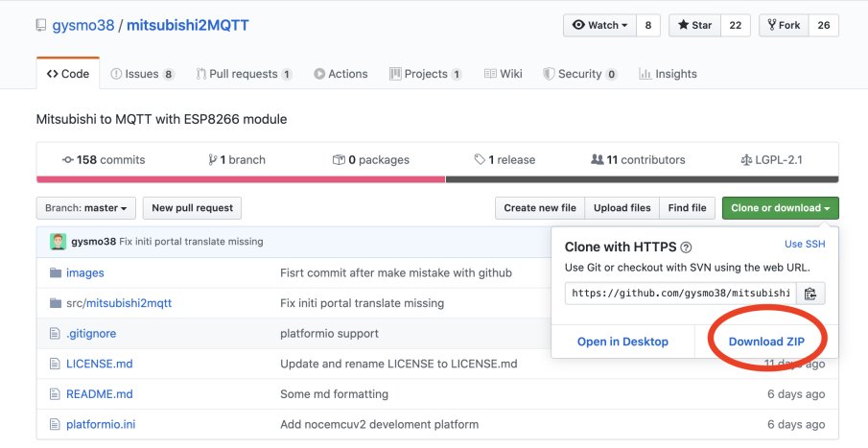Open the src/mitsubishi2mqtt folder
Screen dimensions: 868x448
click(x=119, y=303)
